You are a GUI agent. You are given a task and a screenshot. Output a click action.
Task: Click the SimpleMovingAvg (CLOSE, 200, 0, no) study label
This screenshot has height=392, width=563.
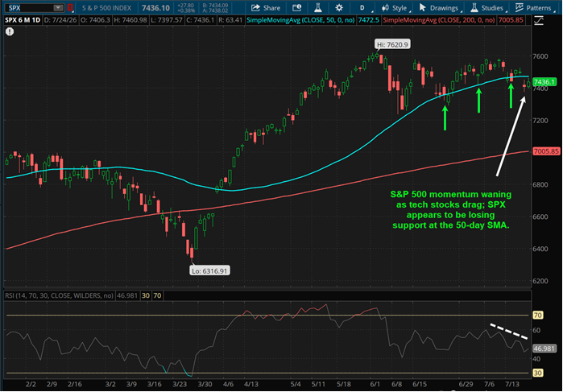(x=439, y=20)
